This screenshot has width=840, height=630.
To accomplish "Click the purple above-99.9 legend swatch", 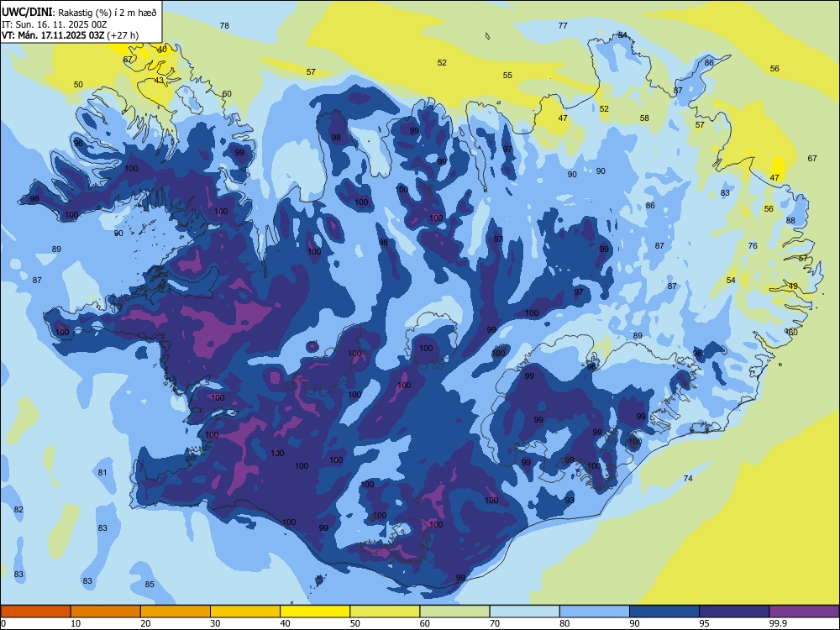I will (x=804, y=612).
